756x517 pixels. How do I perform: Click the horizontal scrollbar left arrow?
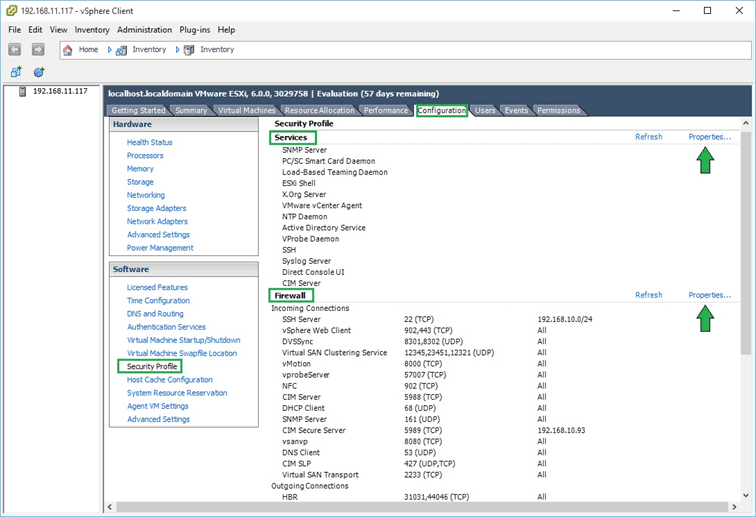[x=110, y=507]
